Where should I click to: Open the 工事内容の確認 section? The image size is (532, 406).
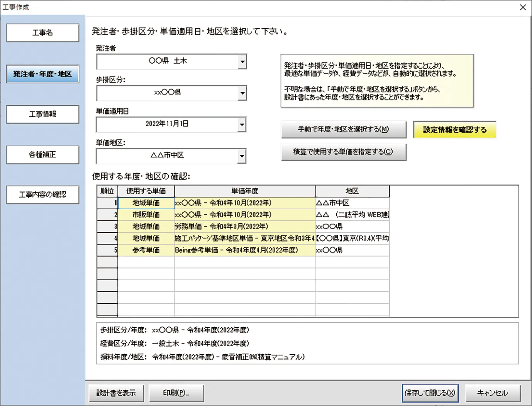pos(42,195)
